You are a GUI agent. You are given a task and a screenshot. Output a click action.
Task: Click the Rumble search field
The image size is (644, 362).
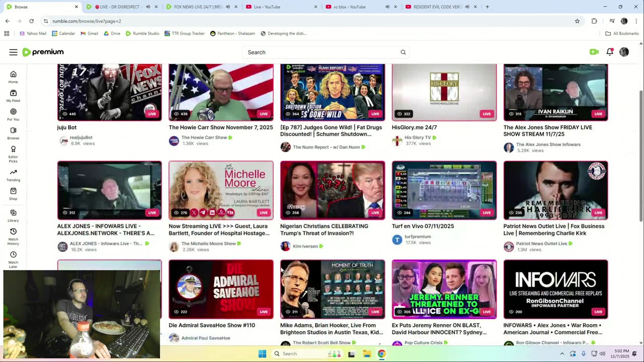click(322, 52)
